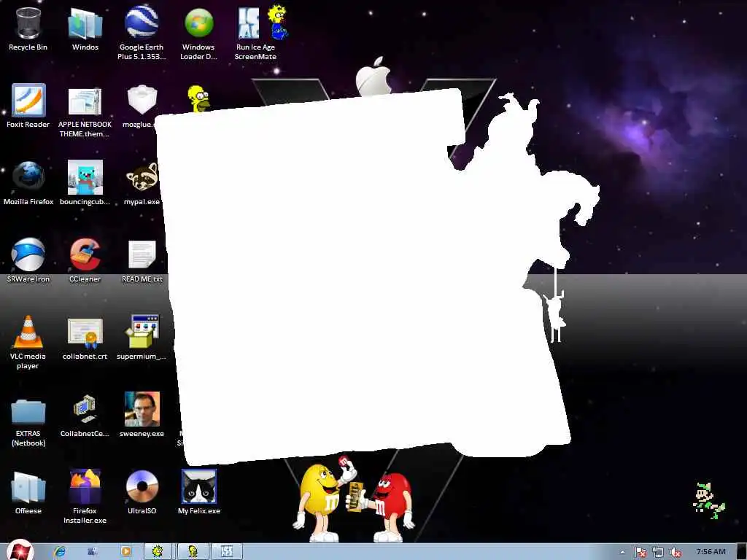This screenshot has width=747, height=560.
Task: Select READ ME.txt file icon
Action: pos(142,261)
